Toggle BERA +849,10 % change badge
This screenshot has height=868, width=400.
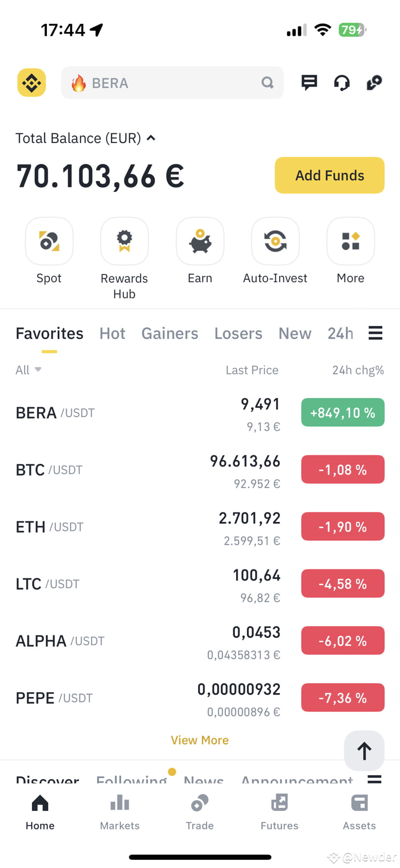coord(343,412)
